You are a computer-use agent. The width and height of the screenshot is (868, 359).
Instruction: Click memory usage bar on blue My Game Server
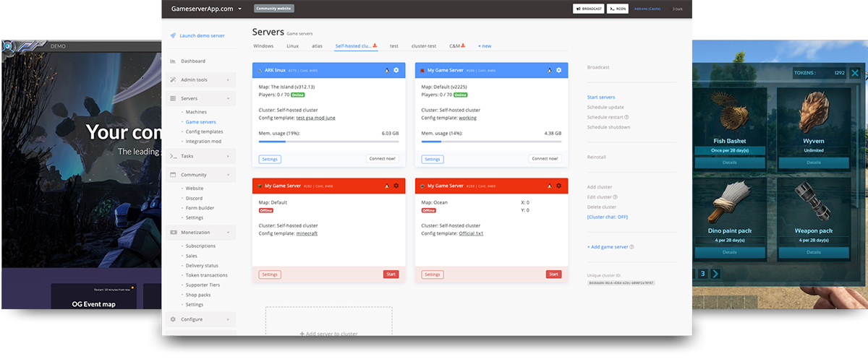coord(491,142)
